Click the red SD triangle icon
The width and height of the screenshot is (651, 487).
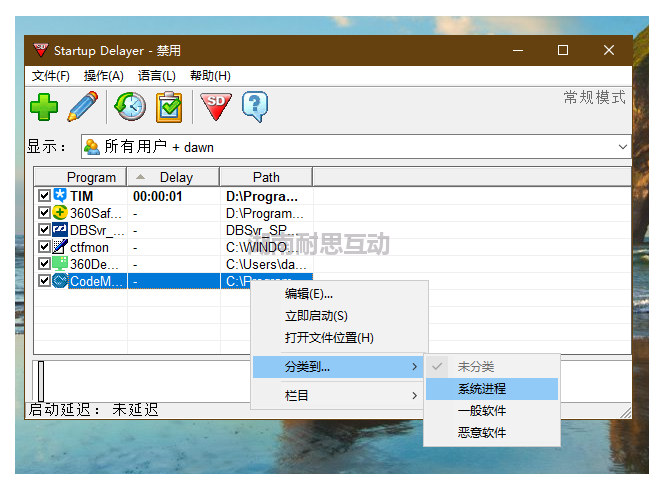(x=215, y=106)
